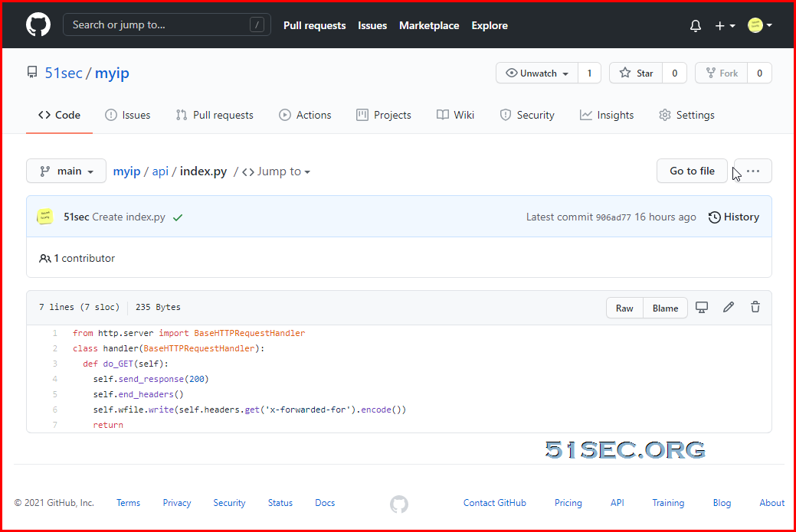Switch to the repository Pull requests tab

point(215,115)
